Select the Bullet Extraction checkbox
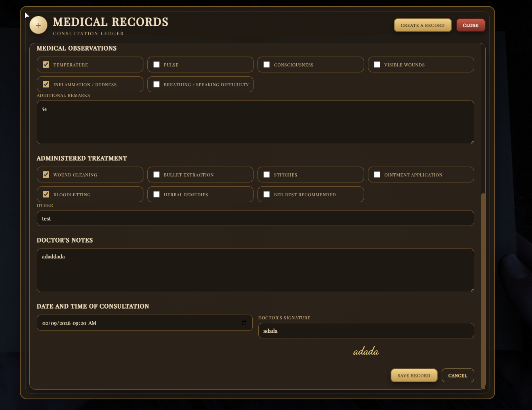This screenshot has height=410, width=532. click(x=156, y=175)
